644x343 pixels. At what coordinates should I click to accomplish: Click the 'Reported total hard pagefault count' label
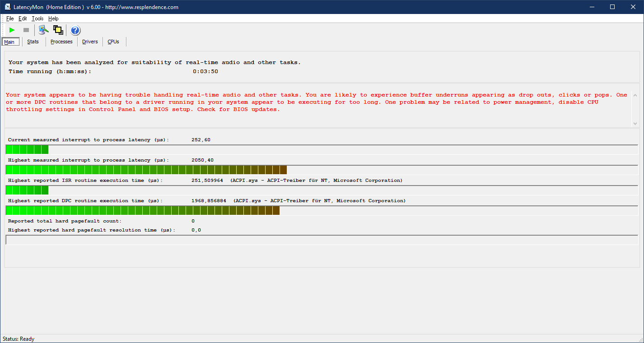click(65, 221)
